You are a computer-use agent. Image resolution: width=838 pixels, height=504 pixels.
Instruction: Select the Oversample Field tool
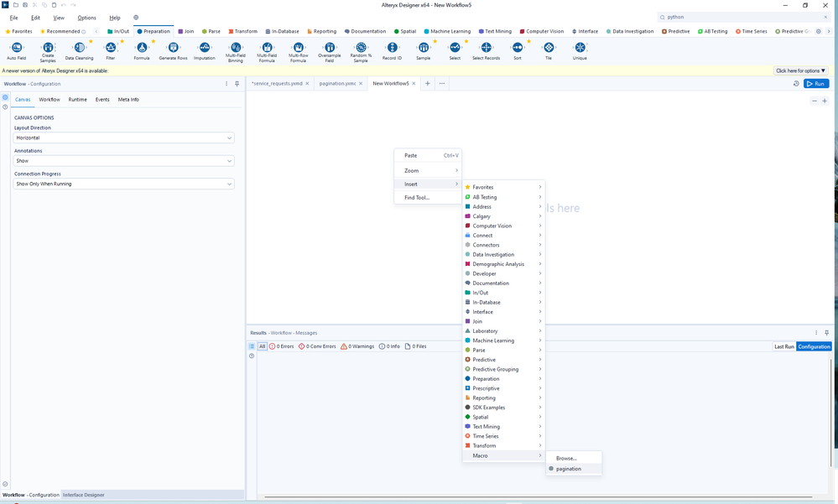click(329, 52)
